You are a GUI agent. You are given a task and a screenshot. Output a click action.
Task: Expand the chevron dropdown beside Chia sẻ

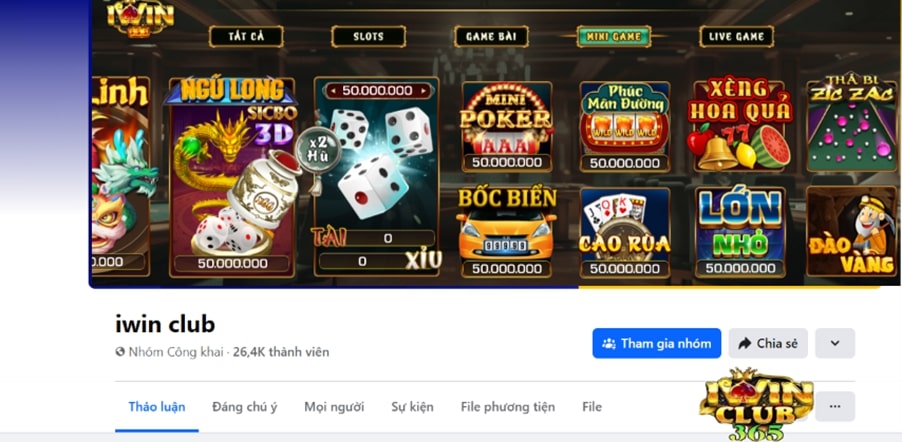click(835, 344)
